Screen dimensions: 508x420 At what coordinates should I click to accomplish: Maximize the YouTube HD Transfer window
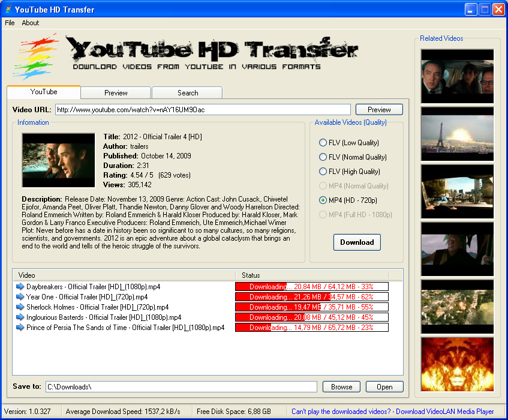(485, 10)
